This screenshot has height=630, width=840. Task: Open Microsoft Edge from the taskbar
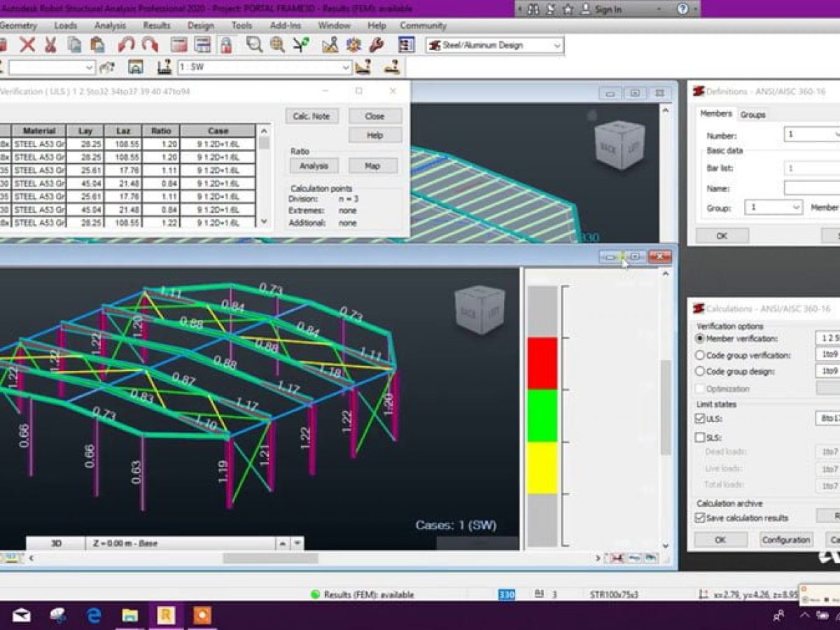click(94, 615)
